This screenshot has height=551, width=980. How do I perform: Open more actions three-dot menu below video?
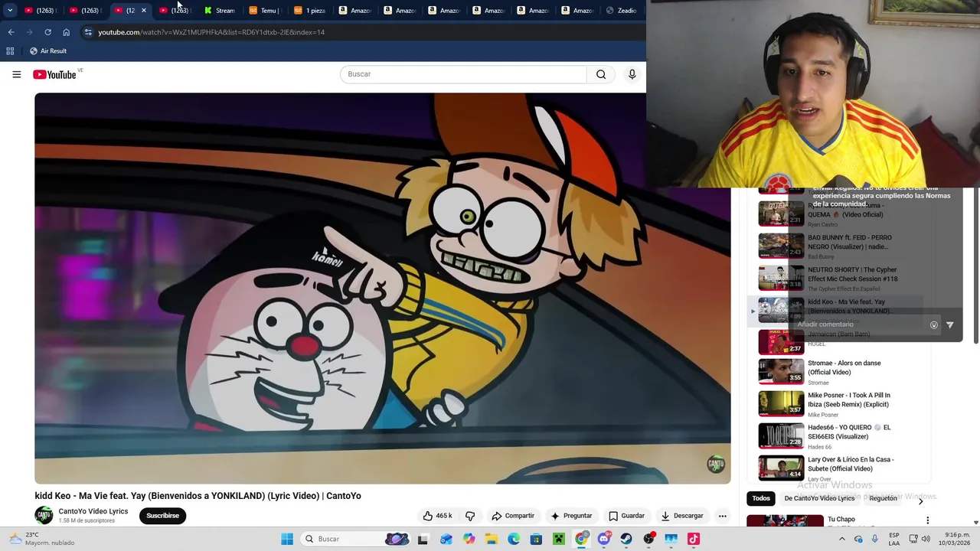tap(722, 516)
